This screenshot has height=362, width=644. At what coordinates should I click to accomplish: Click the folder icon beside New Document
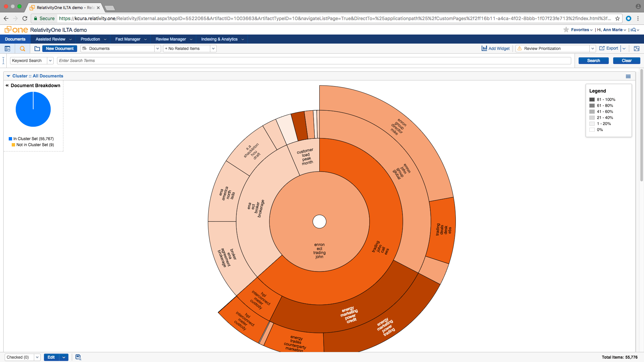37,49
